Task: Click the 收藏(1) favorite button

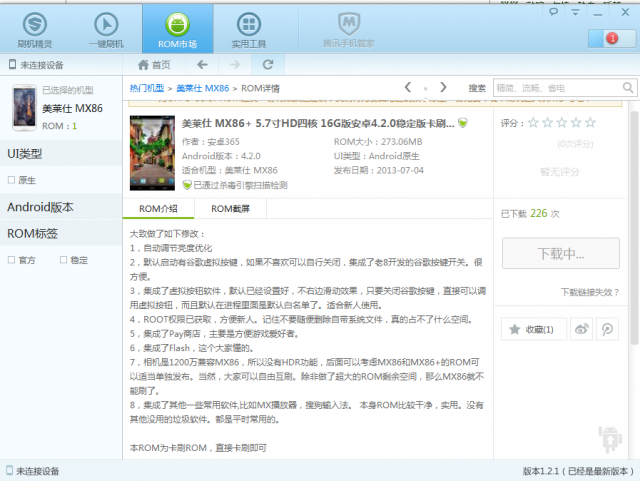Action: click(534, 329)
